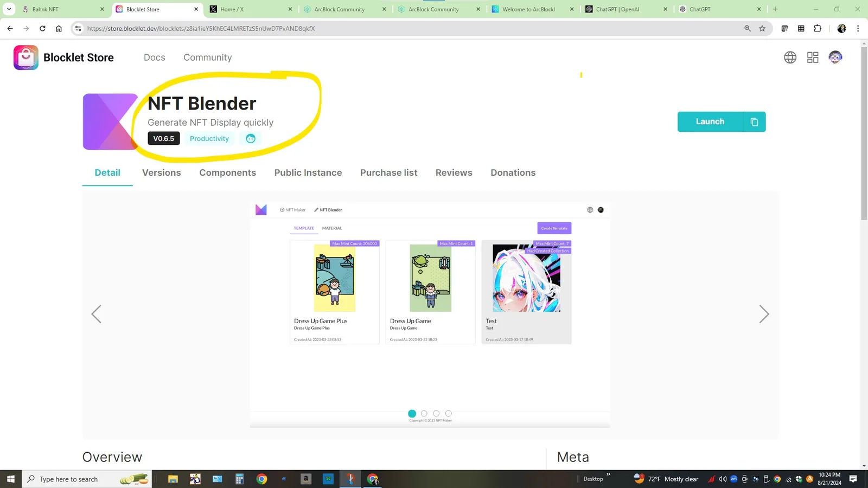Image resolution: width=868 pixels, height=488 pixels.
Task: Click the Productivity category tag
Action: [x=209, y=139]
